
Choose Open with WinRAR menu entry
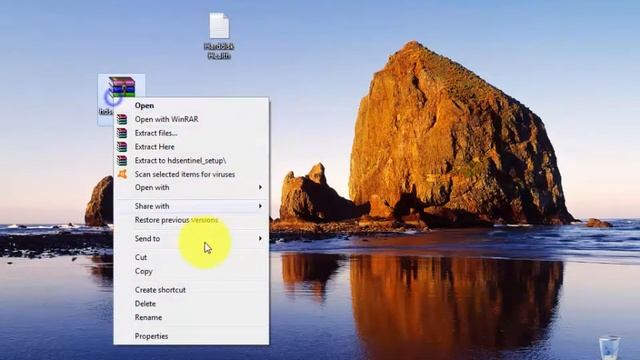[x=191, y=119]
